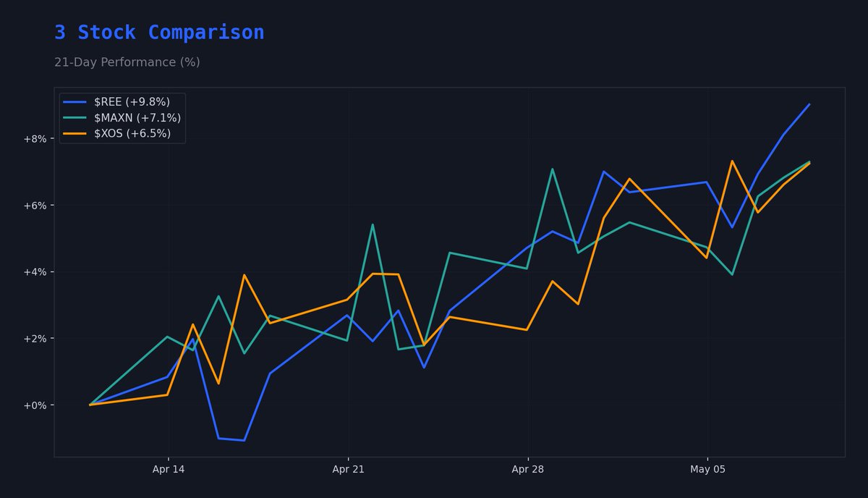This screenshot has height=498, width=868.
Task: Click the teal $MAXN legend line swatch
Action: tap(75, 118)
